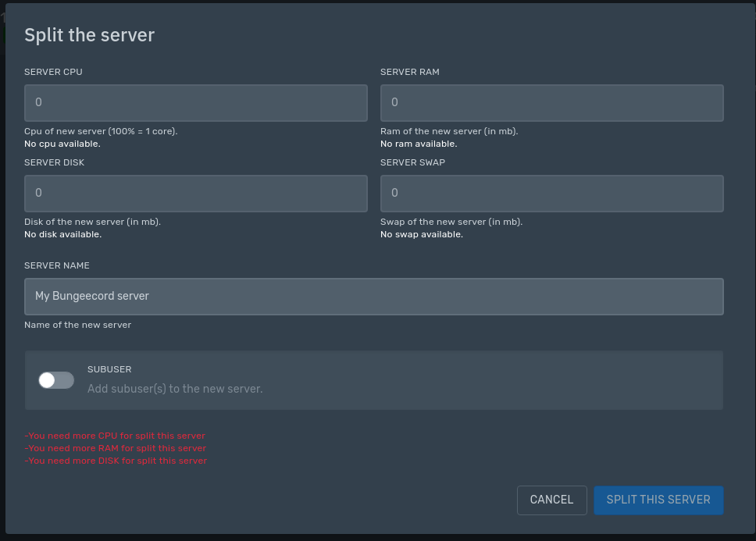Viewport: 756px width, 541px height.
Task: Click the SERVER SWAP label
Action: pyautogui.click(x=412, y=162)
